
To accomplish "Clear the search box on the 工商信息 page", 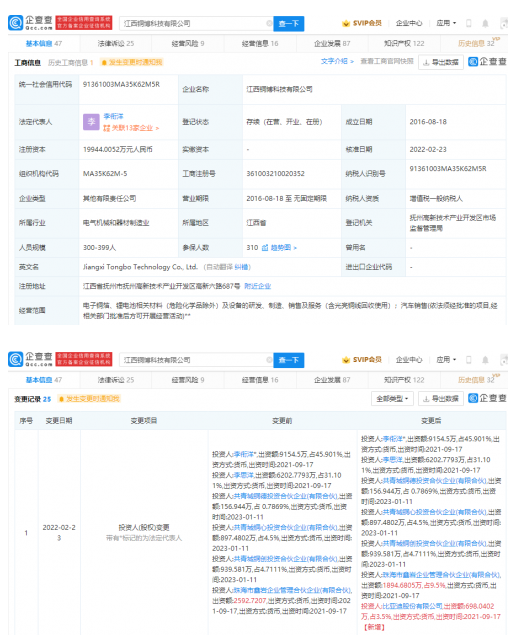I will click(269, 23).
